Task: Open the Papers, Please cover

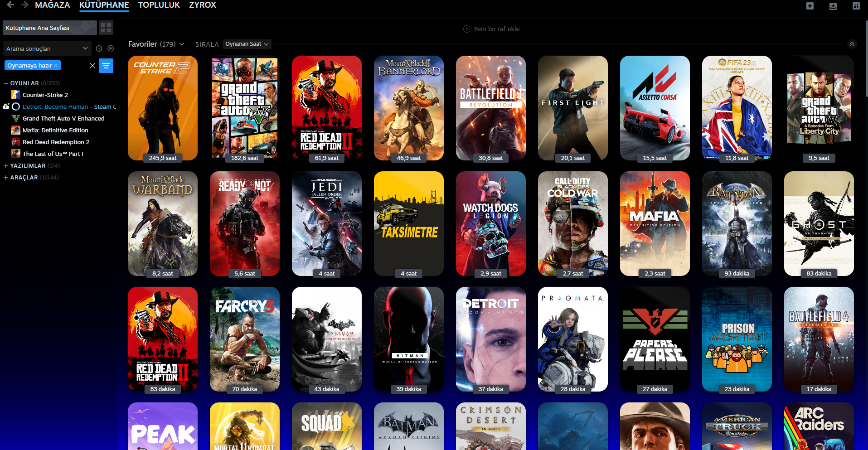Action: pyautogui.click(x=655, y=339)
